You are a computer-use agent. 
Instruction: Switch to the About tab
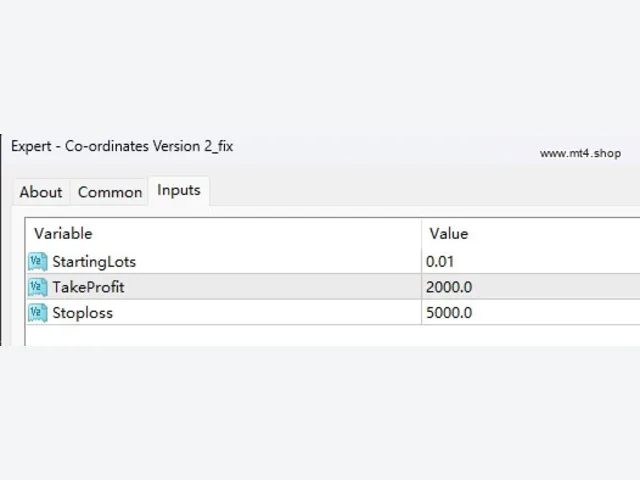tap(41, 192)
